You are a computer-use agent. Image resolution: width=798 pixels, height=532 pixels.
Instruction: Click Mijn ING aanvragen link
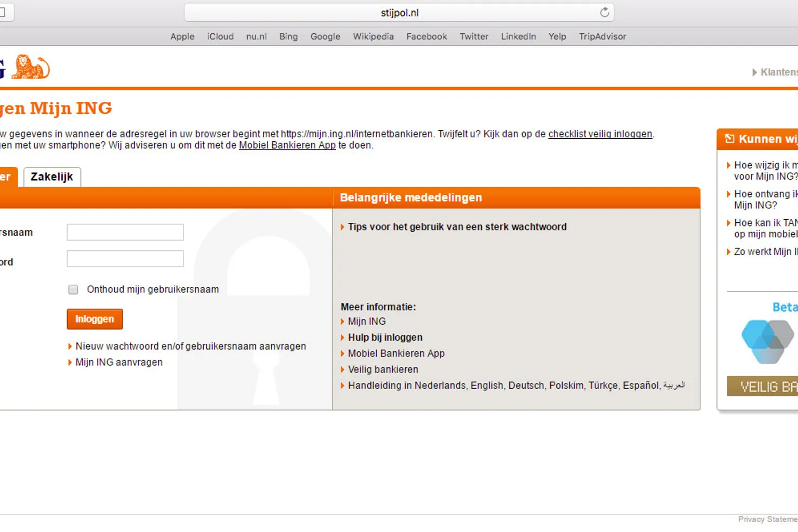click(119, 363)
